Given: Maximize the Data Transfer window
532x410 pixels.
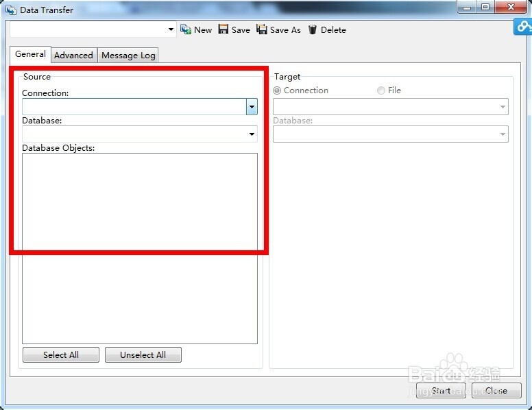Looking at the screenshot, I should pyautogui.click(x=485, y=7).
